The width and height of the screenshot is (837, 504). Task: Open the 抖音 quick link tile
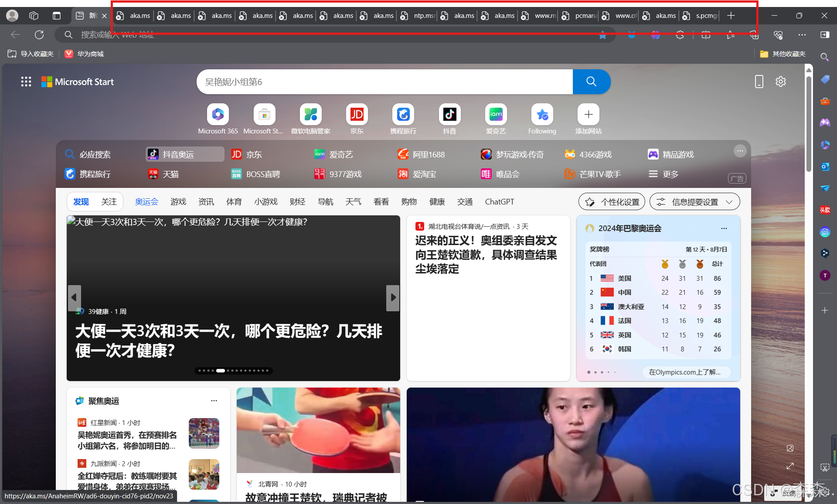(x=449, y=119)
